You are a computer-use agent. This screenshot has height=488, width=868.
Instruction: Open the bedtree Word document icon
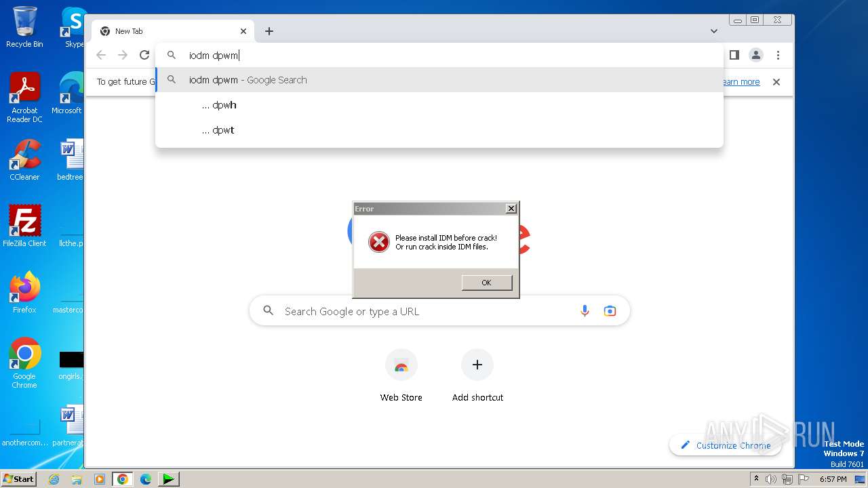[71, 160]
